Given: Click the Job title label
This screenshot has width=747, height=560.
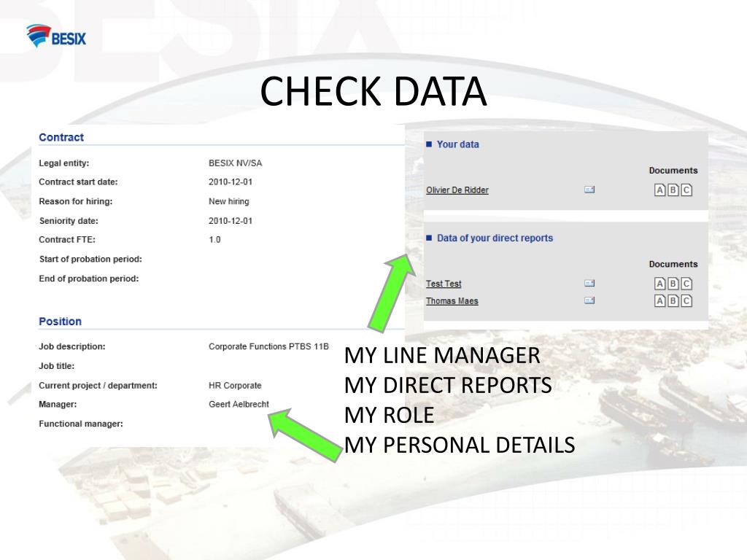Looking at the screenshot, I should (57, 366).
